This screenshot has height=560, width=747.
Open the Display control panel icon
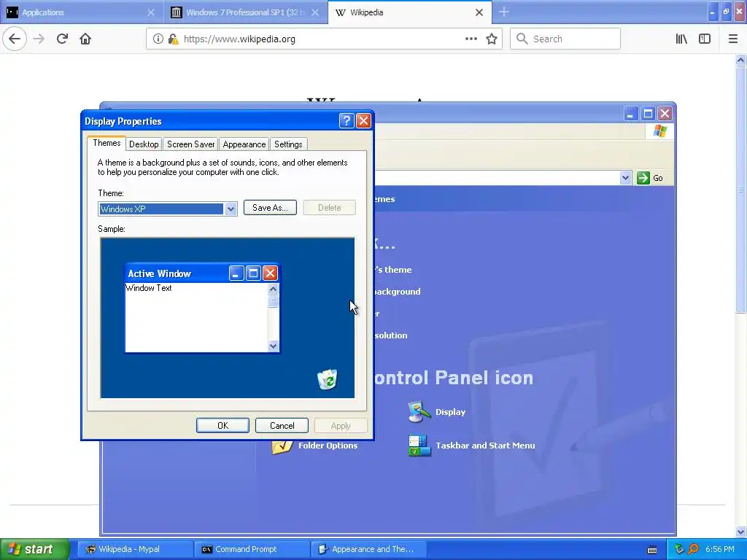438,412
